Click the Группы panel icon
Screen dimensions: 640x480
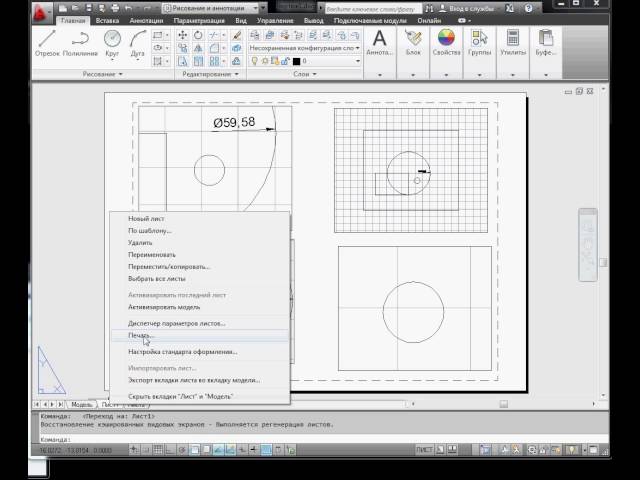pyautogui.click(x=481, y=42)
